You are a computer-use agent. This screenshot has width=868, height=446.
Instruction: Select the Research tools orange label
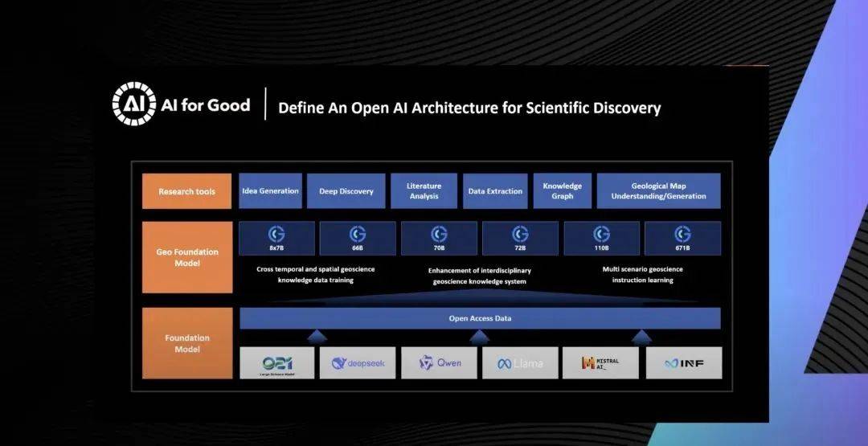point(187,191)
